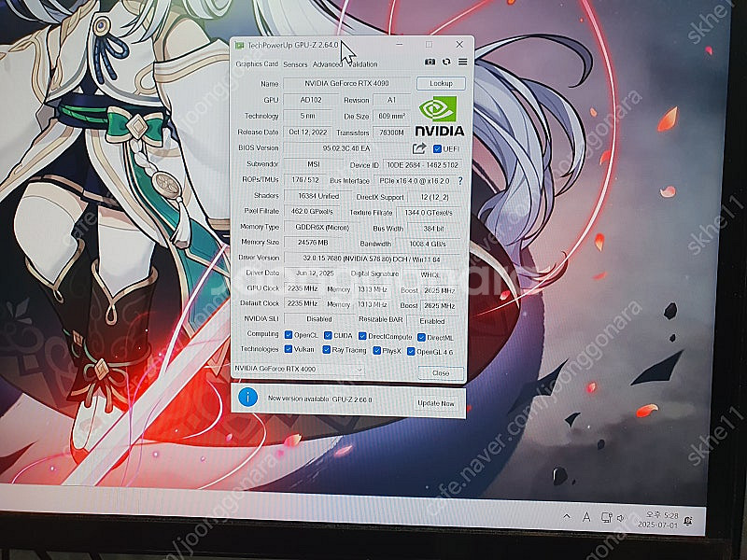The width and height of the screenshot is (747, 560).
Task: Click the Close button in GPU-Z
Action: [x=440, y=372]
